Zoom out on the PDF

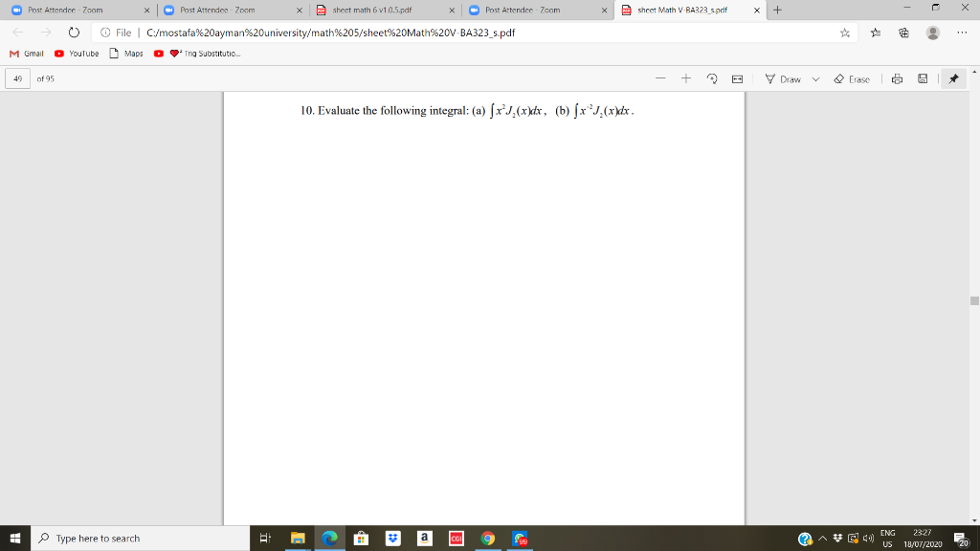point(660,78)
